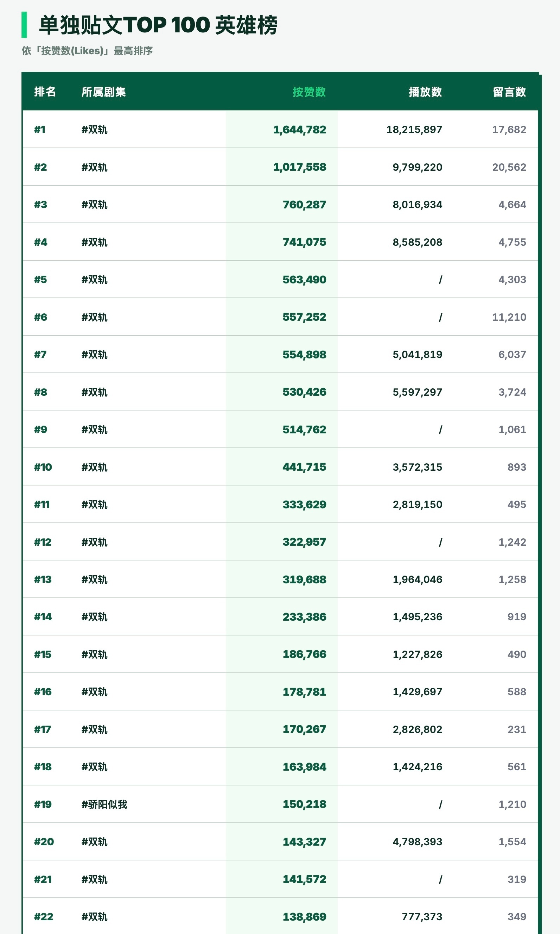Click the like count 150,218
The image size is (560, 934).
click(x=304, y=804)
